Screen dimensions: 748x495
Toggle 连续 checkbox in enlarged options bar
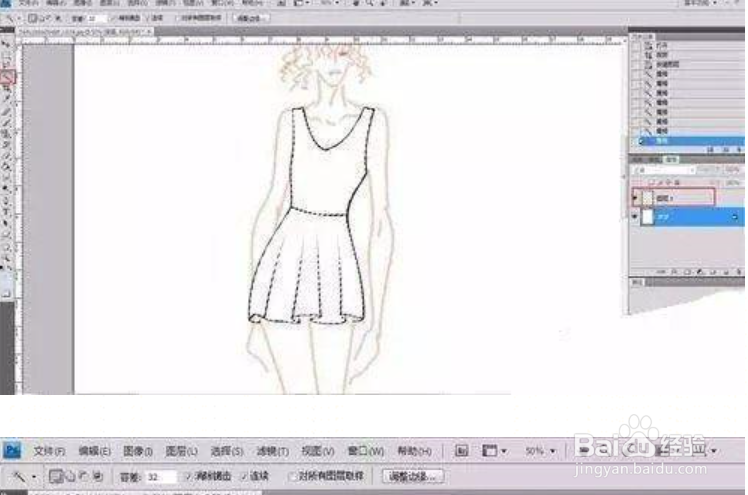tap(244, 476)
